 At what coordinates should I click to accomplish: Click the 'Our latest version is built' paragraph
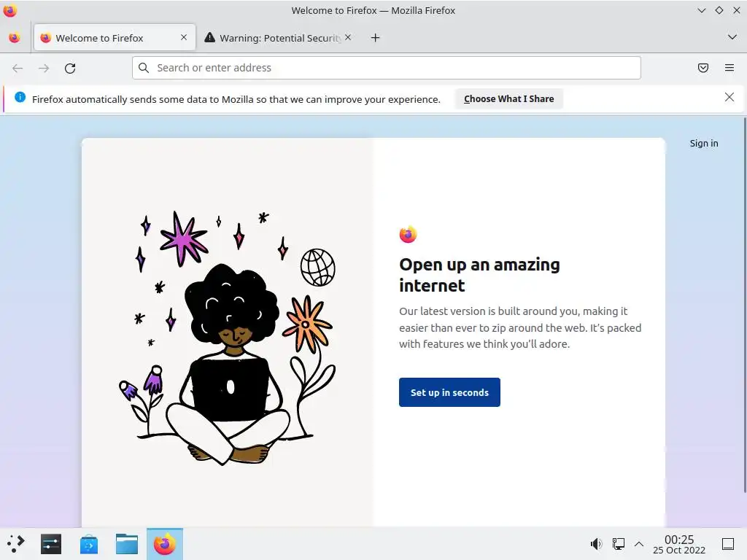click(x=520, y=327)
